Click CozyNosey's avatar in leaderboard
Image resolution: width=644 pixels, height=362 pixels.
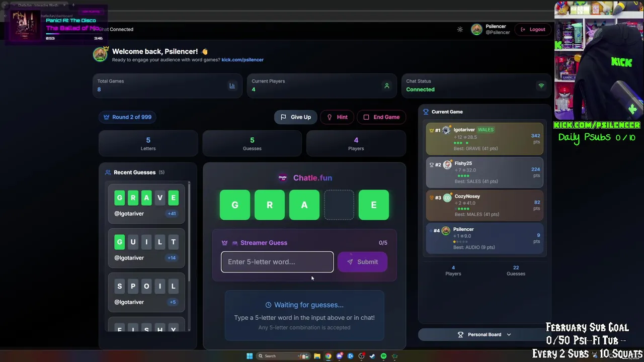(x=447, y=198)
